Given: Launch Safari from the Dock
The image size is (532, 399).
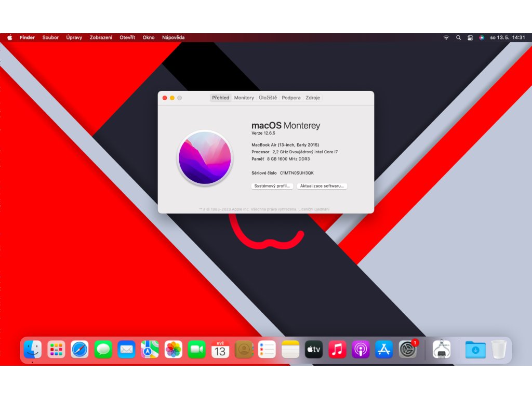Looking at the screenshot, I should tap(79, 350).
